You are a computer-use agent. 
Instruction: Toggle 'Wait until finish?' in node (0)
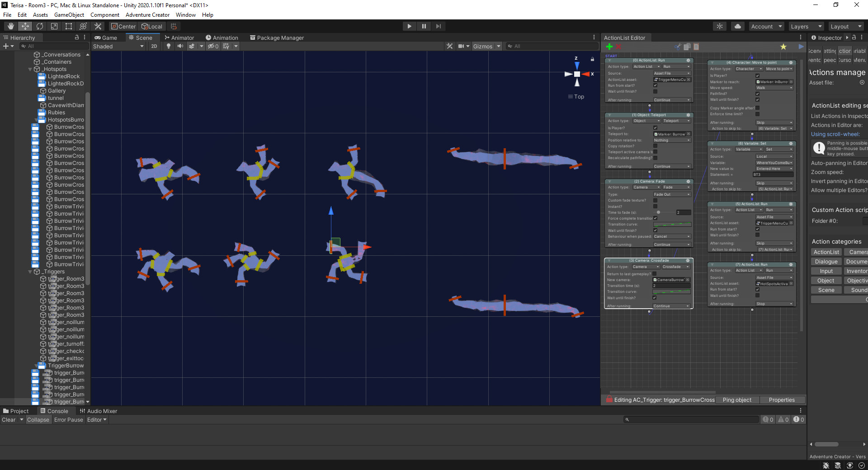point(655,91)
